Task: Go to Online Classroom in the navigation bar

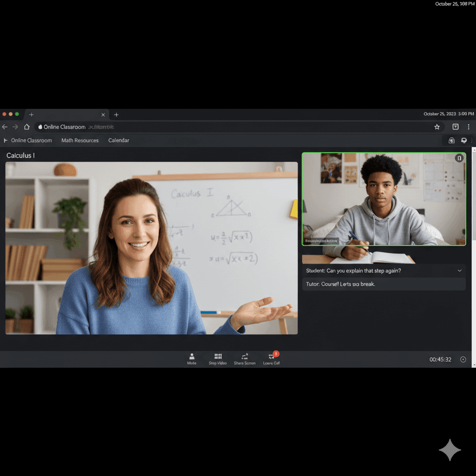Action: pyautogui.click(x=32, y=140)
